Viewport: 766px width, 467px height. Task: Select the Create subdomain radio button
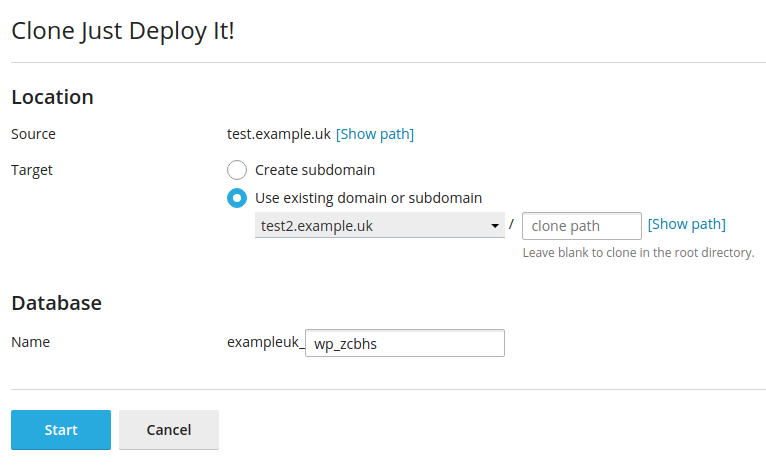[x=237, y=170]
